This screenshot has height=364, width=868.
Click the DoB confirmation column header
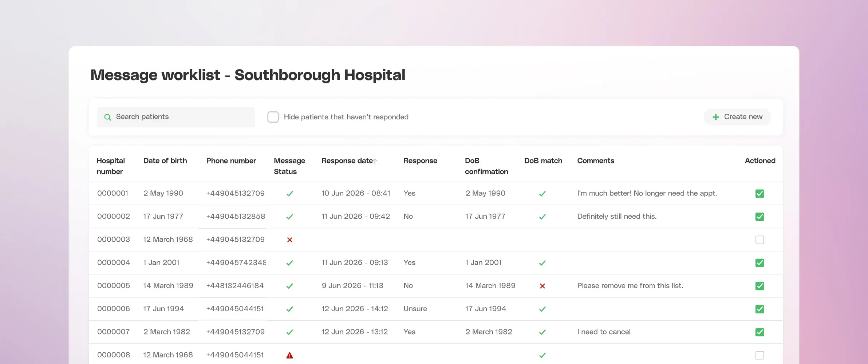[486, 166]
